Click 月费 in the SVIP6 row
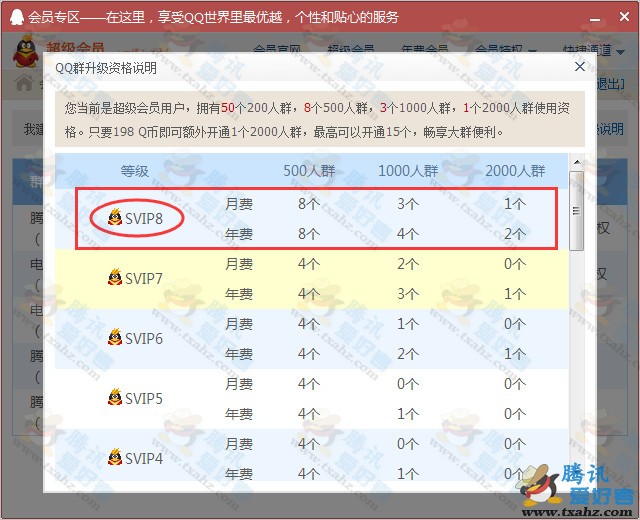This screenshot has width=640, height=520. (239, 324)
